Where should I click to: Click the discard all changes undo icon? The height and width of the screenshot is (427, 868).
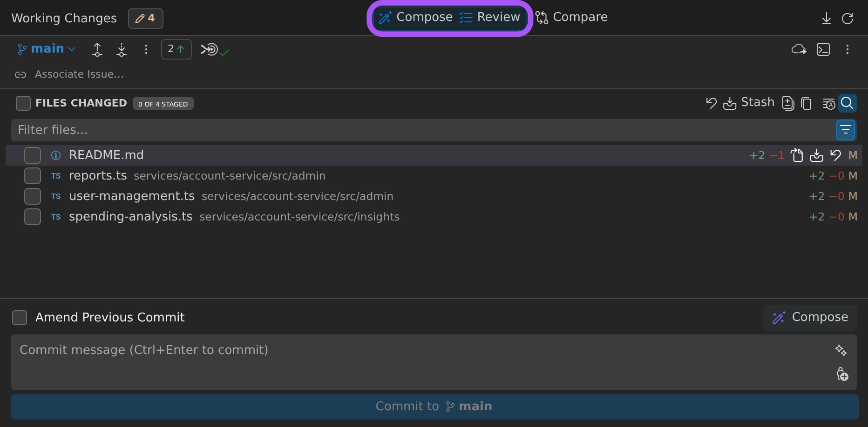711,103
